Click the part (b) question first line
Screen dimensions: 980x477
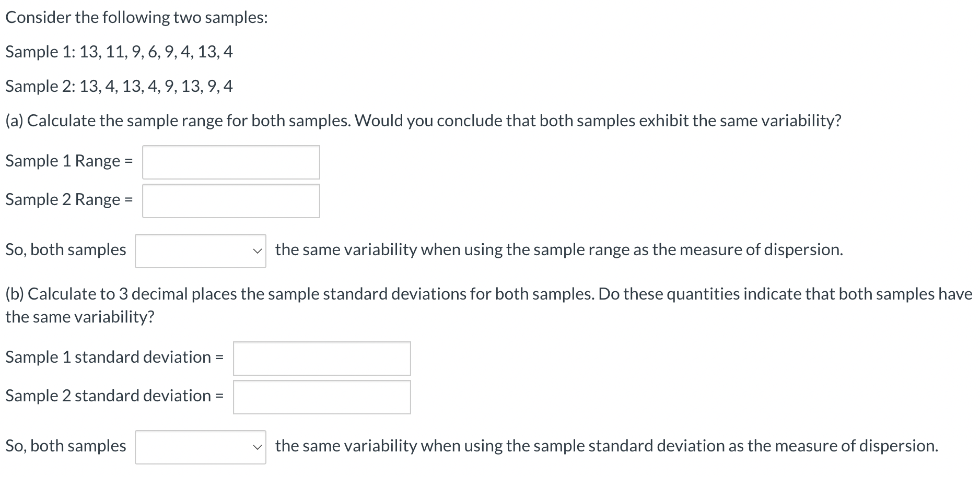pos(489,294)
